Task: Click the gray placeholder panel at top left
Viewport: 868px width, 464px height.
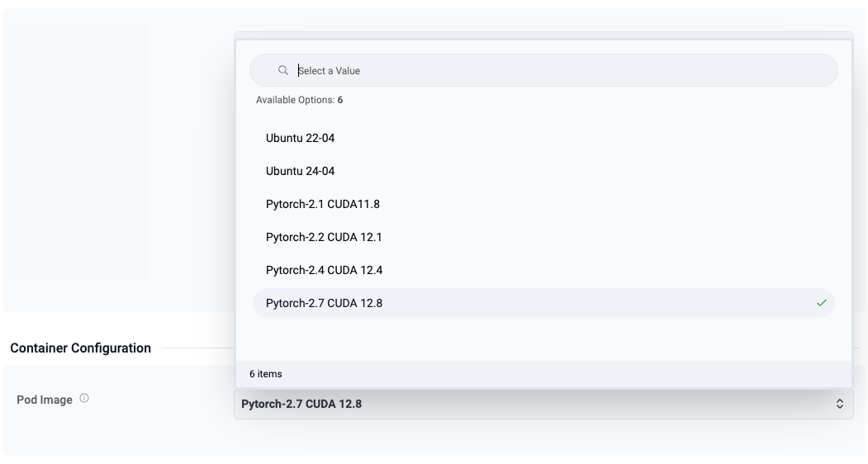Action: click(x=76, y=153)
